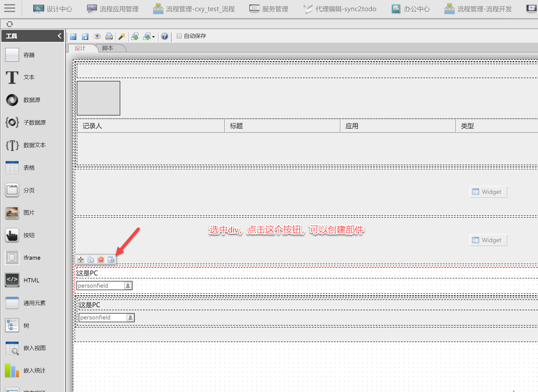Enable the 自动保存 checkbox

click(179, 36)
